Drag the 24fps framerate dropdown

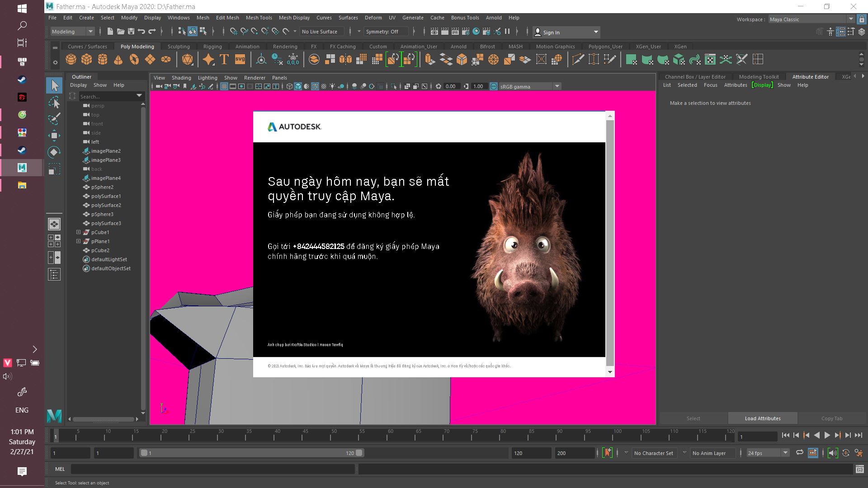click(767, 453)
